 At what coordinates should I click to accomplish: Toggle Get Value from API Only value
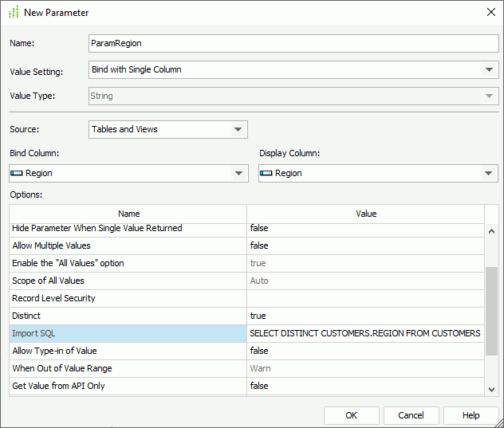(x=365, y=386)
